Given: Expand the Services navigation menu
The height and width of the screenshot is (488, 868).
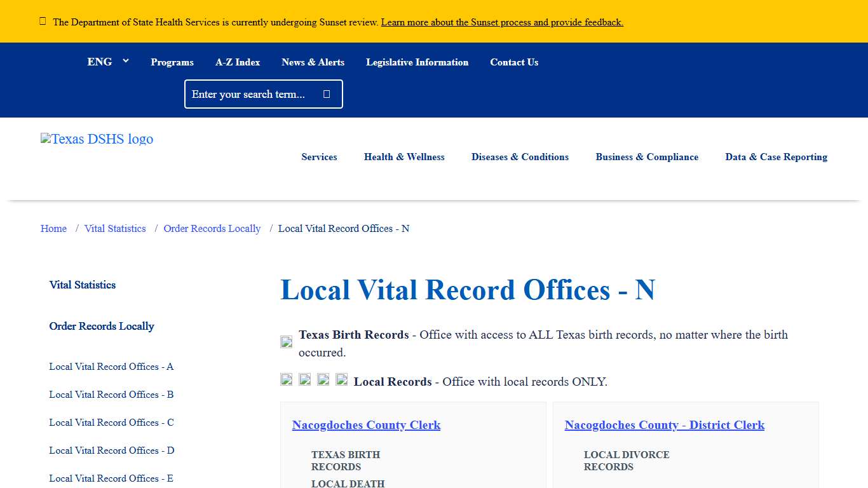Looking at the screenshot, I should 319,157.
